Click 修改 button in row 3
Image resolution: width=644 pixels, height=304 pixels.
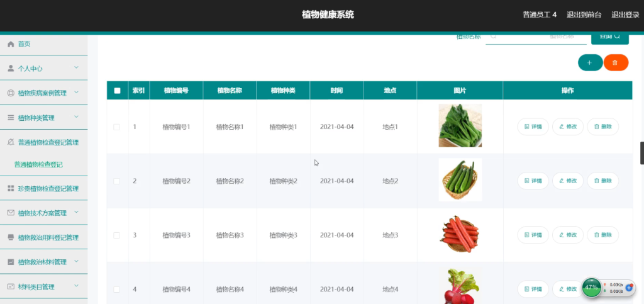tap(568, 235)
